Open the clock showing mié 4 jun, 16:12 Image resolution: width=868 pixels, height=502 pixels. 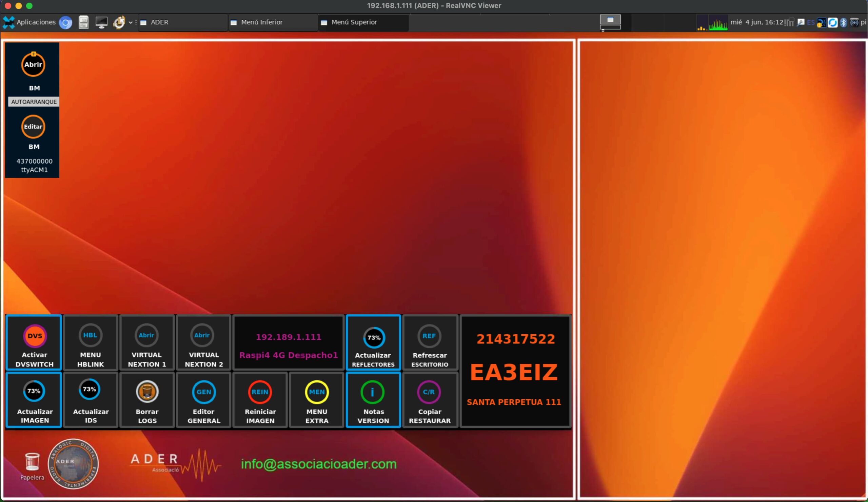point(757,22)
